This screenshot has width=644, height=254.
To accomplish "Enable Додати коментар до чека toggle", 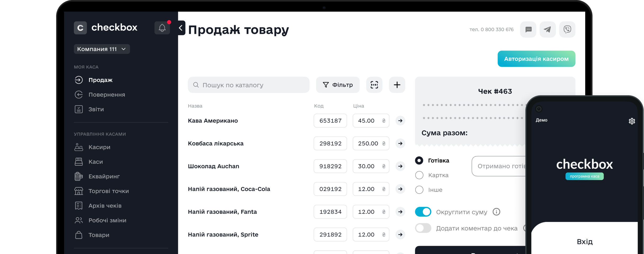I will [423, 228].
